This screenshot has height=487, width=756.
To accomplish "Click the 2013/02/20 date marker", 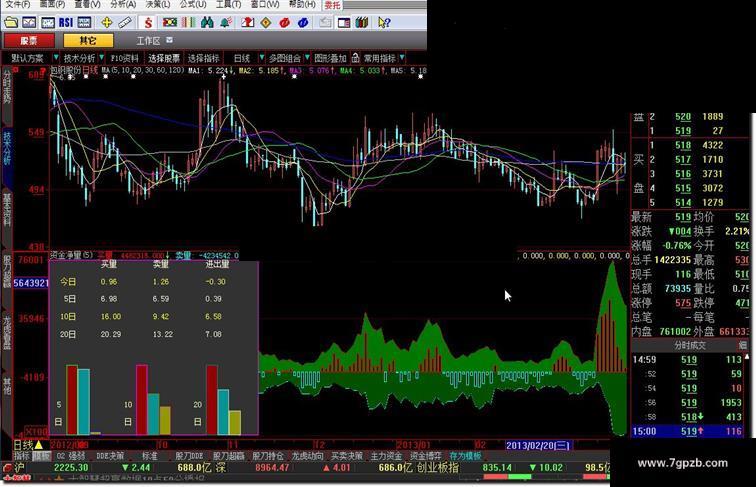I will coord(539,445).
